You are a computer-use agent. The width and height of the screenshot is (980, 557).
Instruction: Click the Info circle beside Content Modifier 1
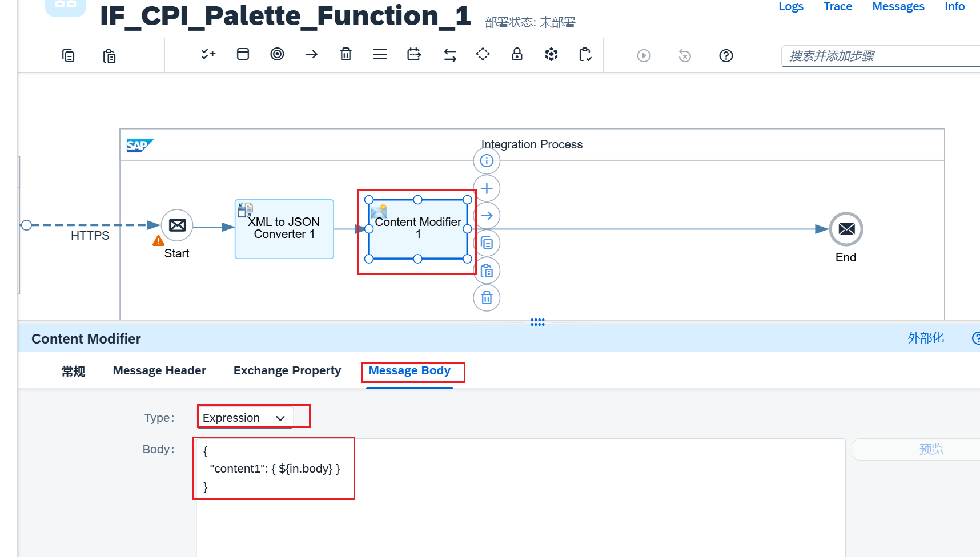486,160
